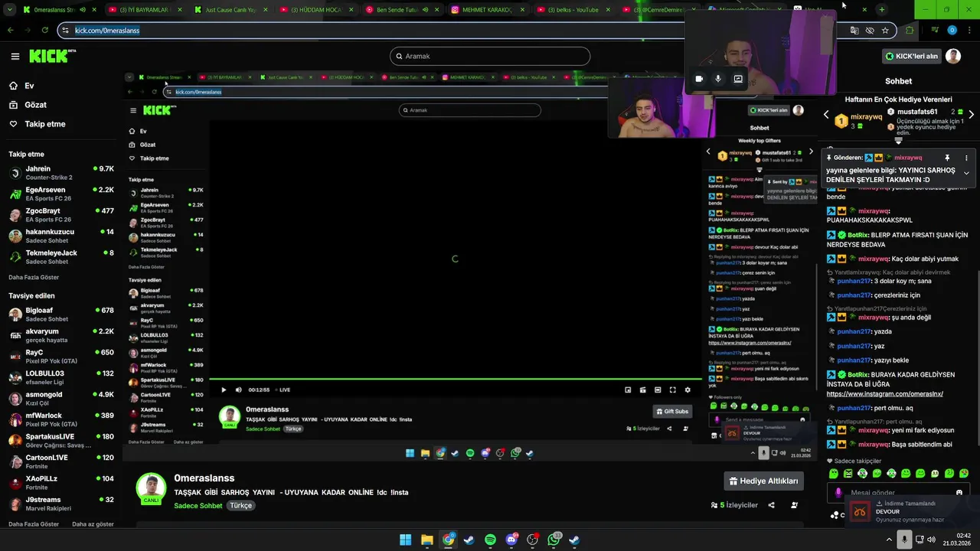
Task: Open CartoonL1VE Fortnite channel
Action: coord(61,461)
